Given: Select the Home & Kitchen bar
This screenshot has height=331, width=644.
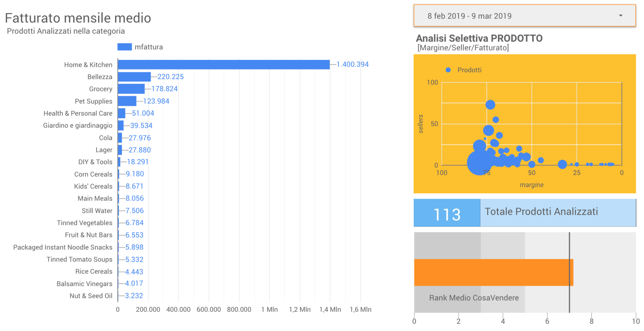Looking at the screenshot, I should coord(224,65).
